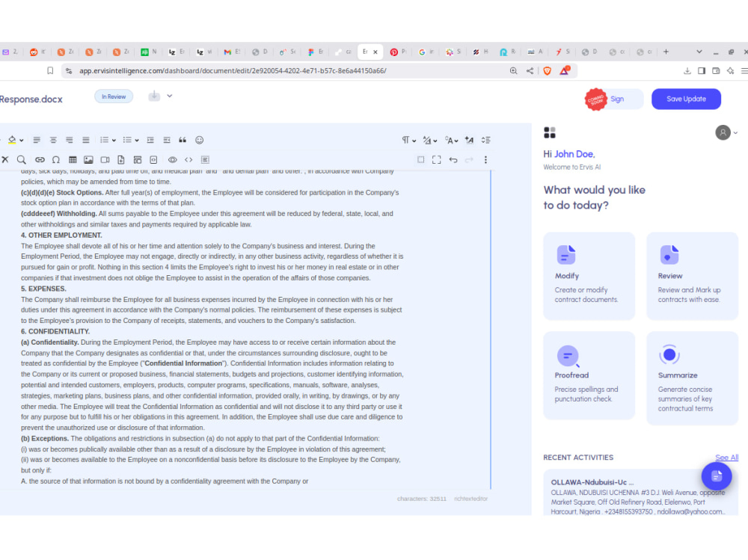Bookmark this page in browser

[50, 70]
